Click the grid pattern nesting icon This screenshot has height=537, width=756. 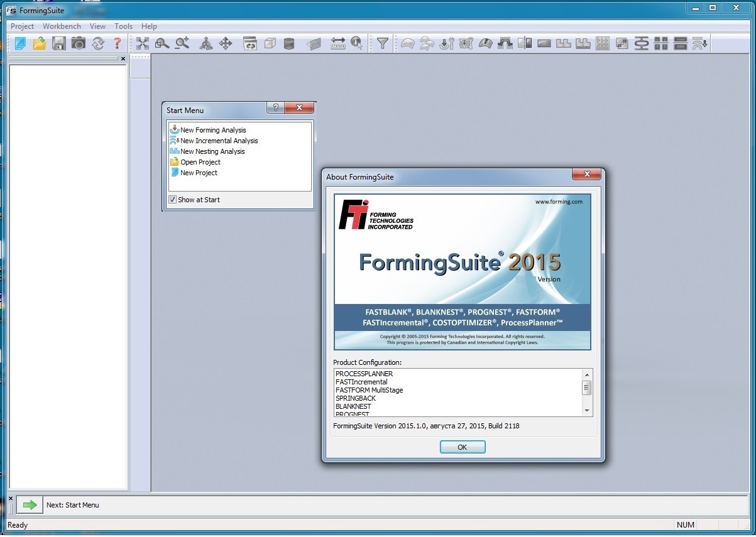point(602,43)
